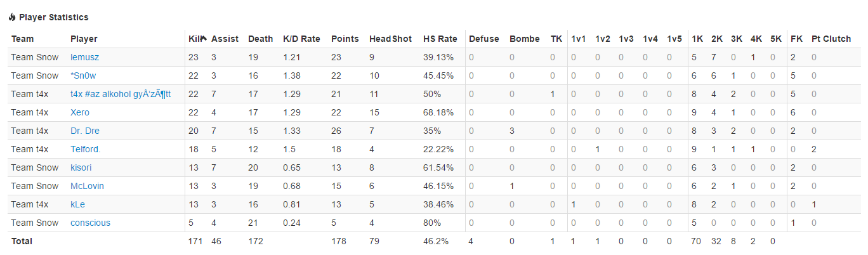Screen dimensions: 868x255
Task: Sort by K/D Rate column header
Action: [301, 39]
